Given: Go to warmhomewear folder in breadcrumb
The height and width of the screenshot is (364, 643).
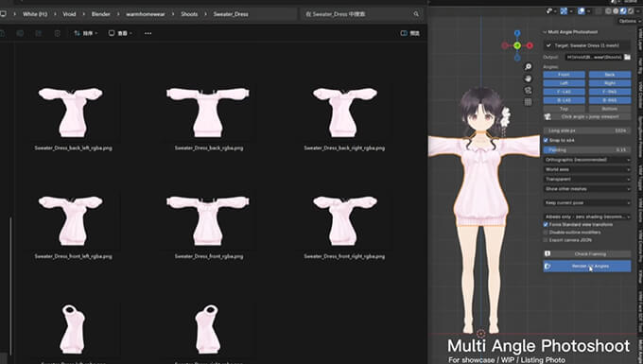Looking at the screenshot, I should click(x=146, y=14).
